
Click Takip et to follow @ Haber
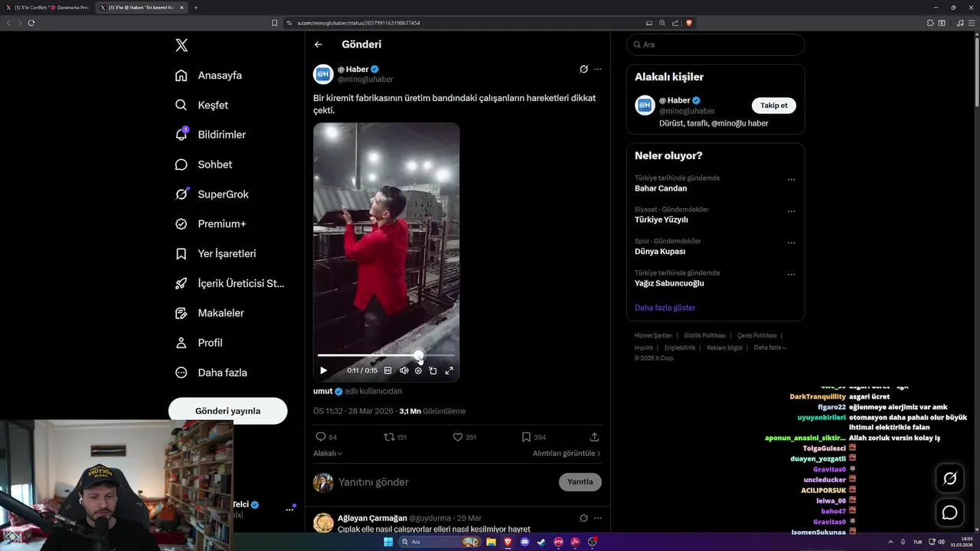point(773,106)
